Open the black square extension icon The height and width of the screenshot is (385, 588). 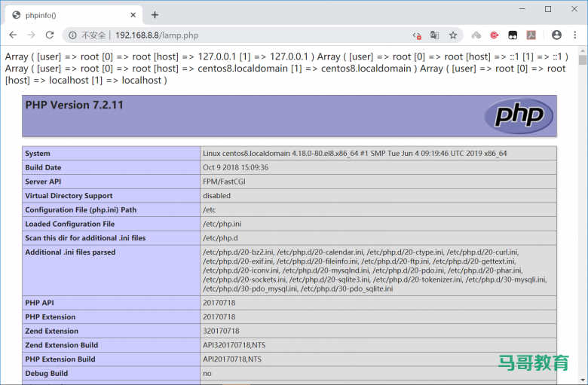[513, 35]
